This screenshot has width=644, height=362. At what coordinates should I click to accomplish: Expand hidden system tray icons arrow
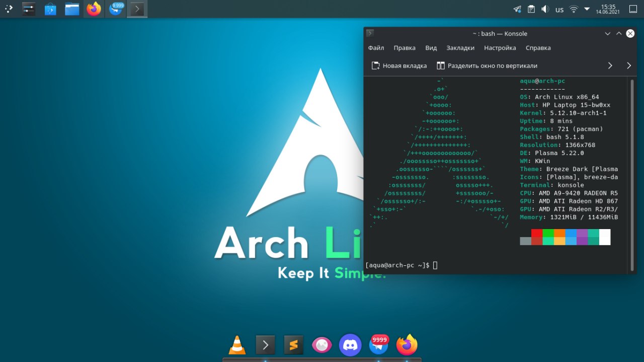(587, 9)
